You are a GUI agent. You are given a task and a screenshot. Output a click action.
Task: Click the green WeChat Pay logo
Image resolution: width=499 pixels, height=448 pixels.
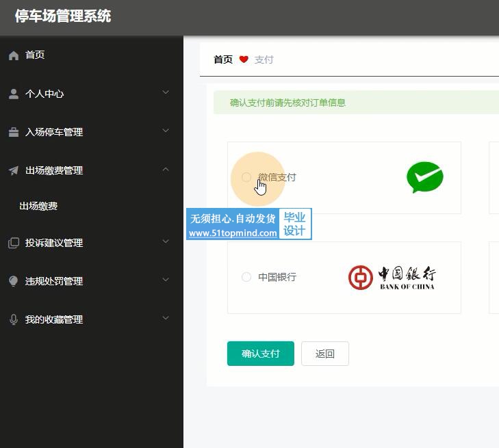[x=425, y=177]
